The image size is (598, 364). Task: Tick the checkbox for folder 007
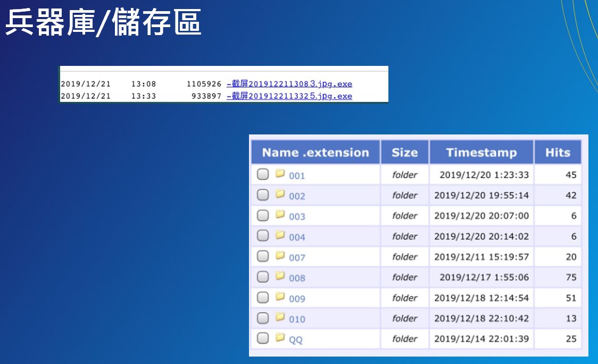pos(263,256)
